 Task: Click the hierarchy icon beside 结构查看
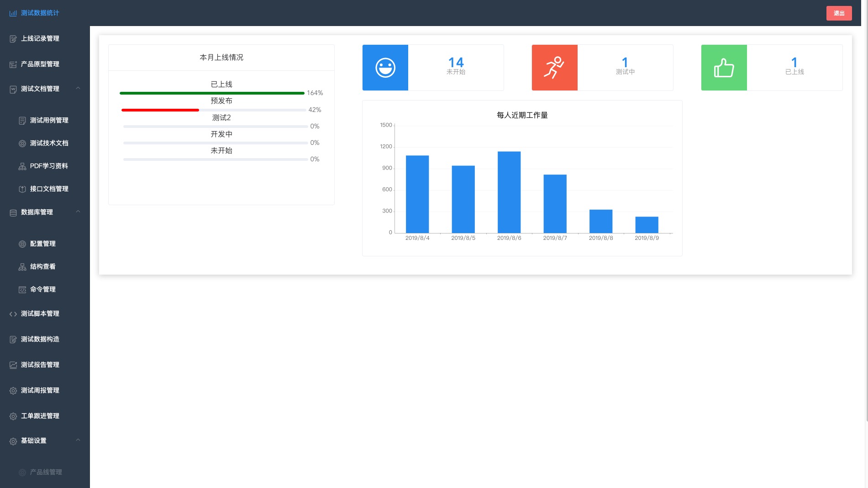pyautogui.click(x=22, y=267)
